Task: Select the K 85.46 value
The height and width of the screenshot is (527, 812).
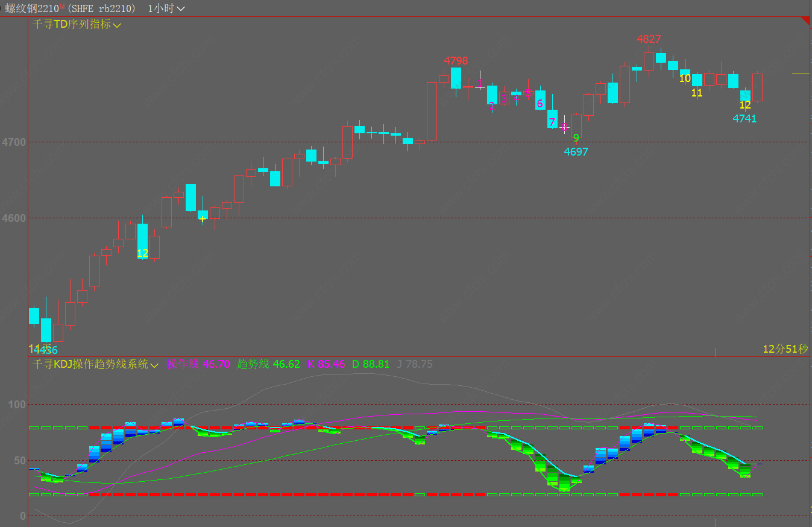Action: click(x=326, y=364)
